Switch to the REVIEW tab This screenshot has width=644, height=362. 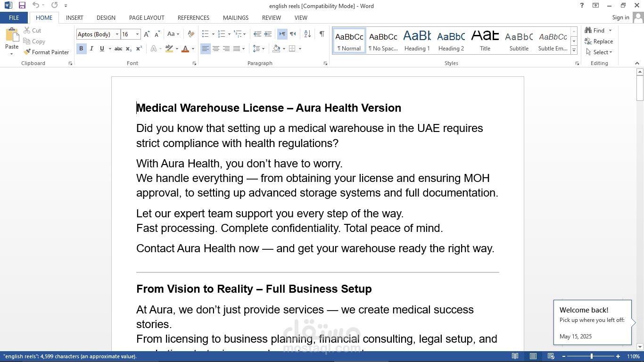coord(272,18)
